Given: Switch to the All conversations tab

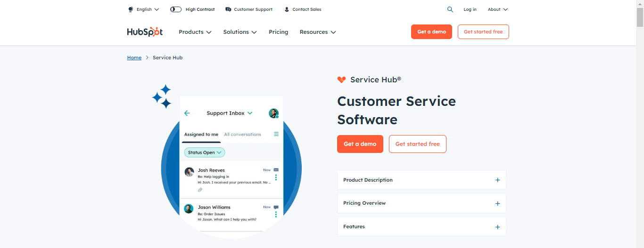Looking at the screenshot, I should (242, 135).
